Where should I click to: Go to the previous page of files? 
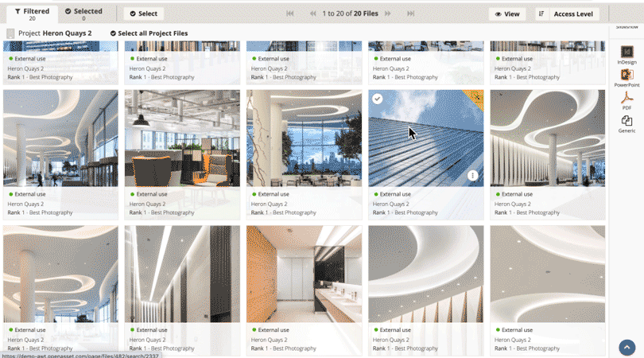(313, 14)
